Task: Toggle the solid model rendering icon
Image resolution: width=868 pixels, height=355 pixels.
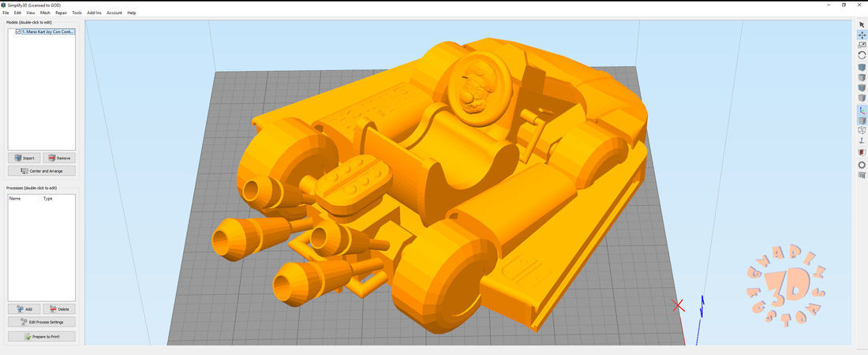Action: pyautogui.click(x=862, y=120)
